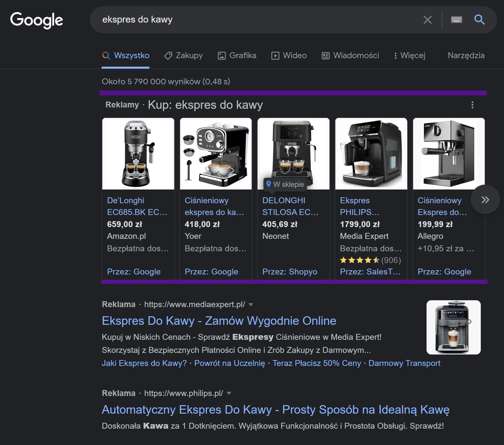
Task: Click the Amazon.pl seller name
Action: (x=126, y=236)
